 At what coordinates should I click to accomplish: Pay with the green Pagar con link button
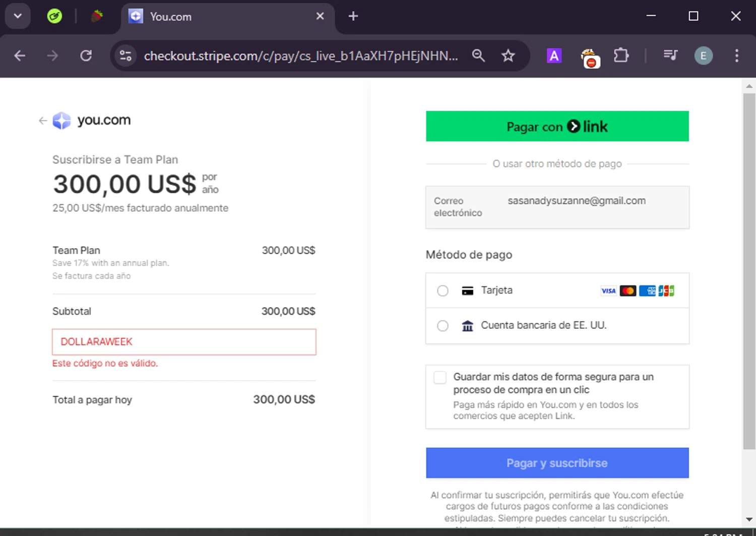coord(557,126)
